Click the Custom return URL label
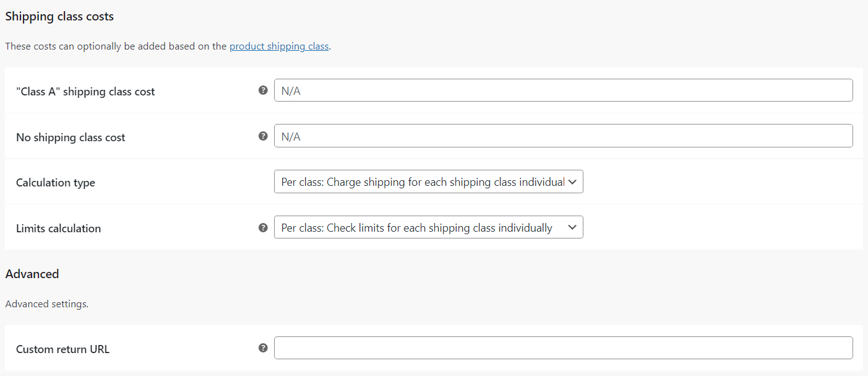Screen dimensions: 868x376 [x=62, y=349]
